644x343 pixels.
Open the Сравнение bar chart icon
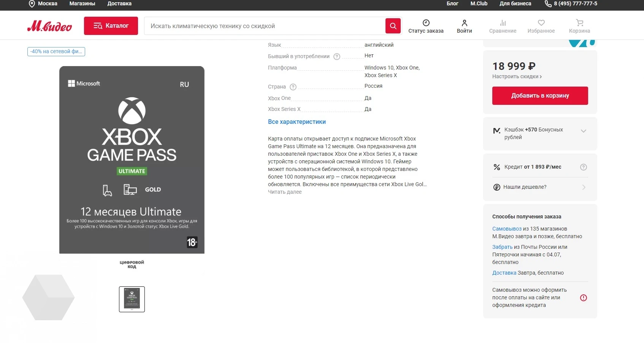tap(503, 23)
